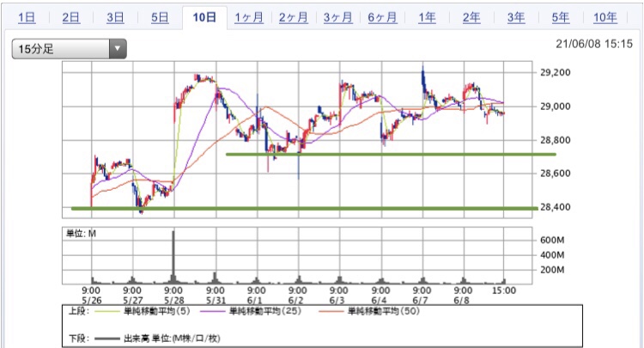Switch to the 3年 period tab

point(516,17)
